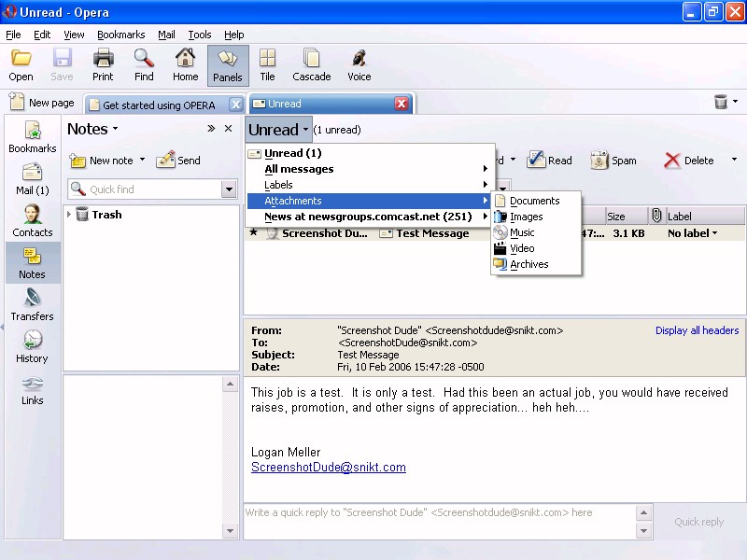Open the Quick find dropdown arrow

pyautogui.click(x=229, y=189)
